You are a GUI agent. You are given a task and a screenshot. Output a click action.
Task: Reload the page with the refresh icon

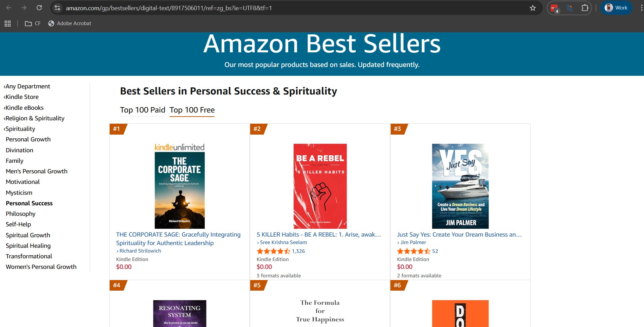[x=39, y=8]
